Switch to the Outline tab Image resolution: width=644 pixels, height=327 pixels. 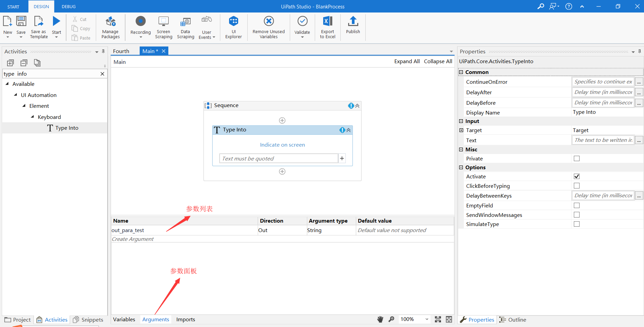(513, 320)
